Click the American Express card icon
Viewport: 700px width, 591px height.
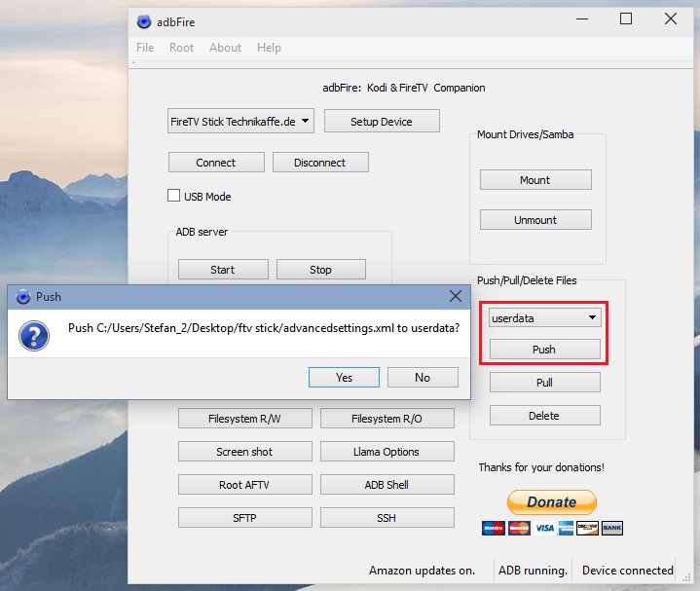coord(566,528)
